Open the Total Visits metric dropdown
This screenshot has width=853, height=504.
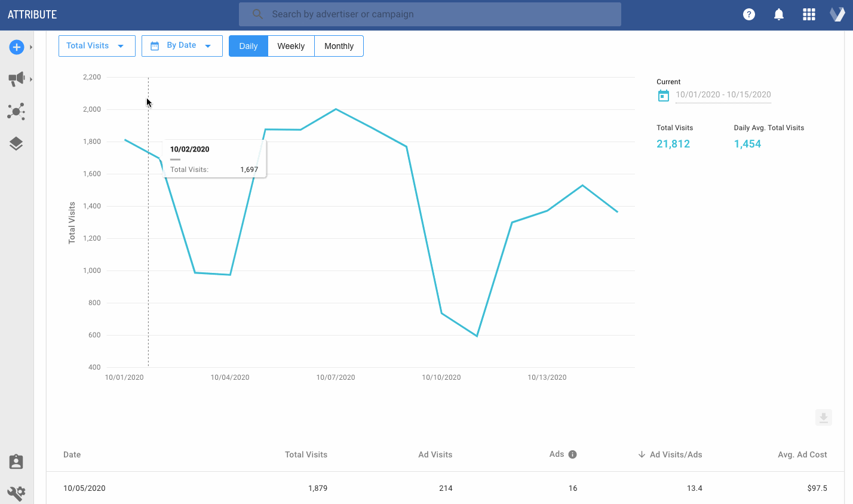[97, 46]
